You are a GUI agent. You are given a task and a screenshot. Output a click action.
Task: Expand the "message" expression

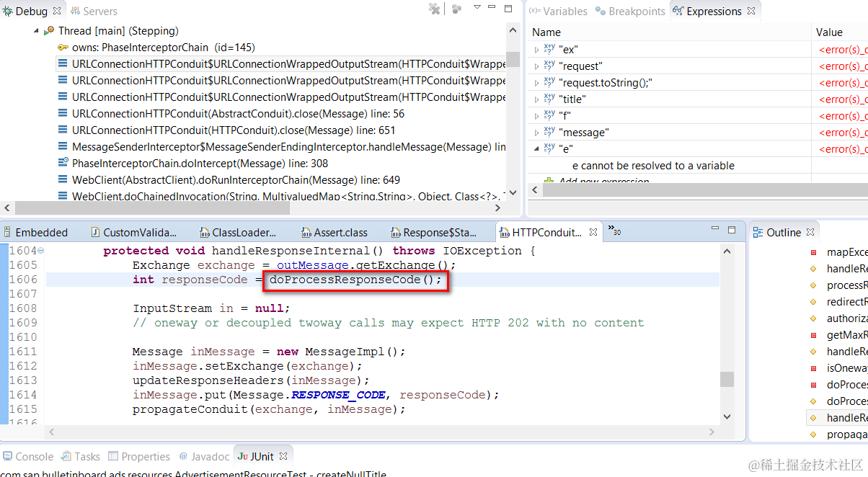pyautogui.click(x=536, y=133)
